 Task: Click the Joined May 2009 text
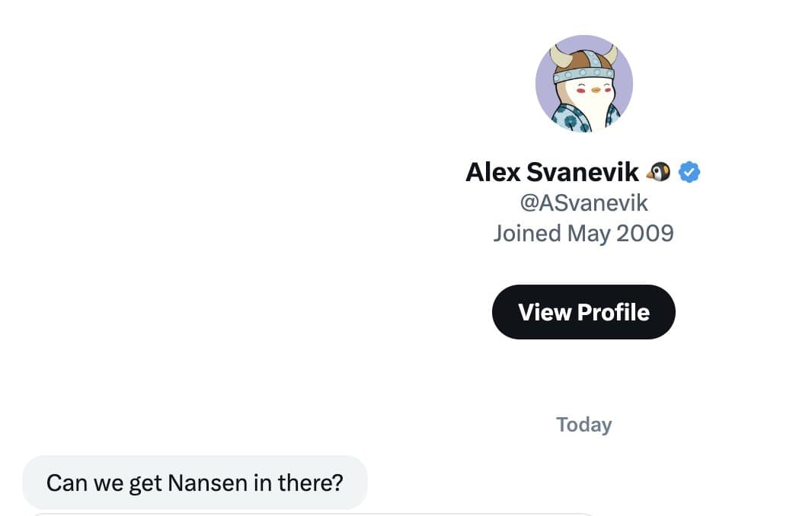[583, 233]
